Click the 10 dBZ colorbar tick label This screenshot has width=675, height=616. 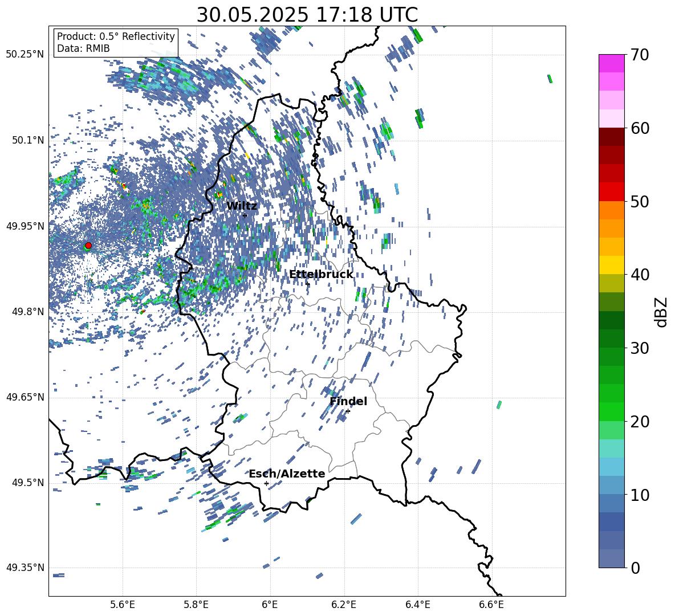[640, 495]
